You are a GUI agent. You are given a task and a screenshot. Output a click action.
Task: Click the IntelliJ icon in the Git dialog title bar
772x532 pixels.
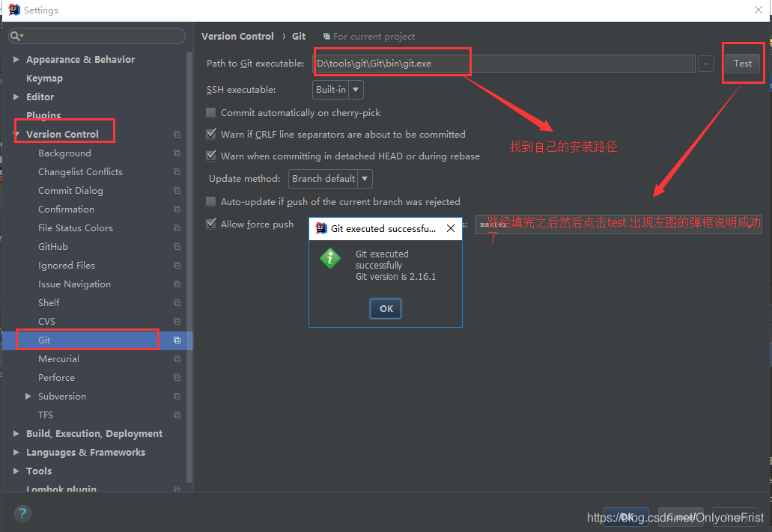click(x=321, y=228)
